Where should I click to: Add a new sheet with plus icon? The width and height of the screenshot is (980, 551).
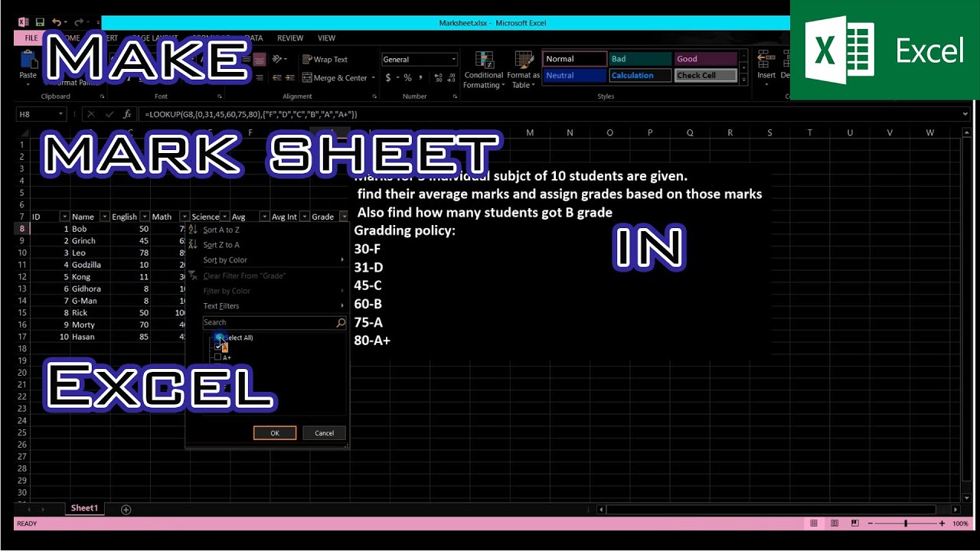126,509
